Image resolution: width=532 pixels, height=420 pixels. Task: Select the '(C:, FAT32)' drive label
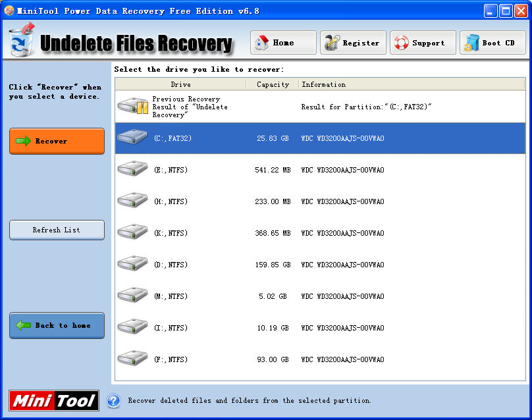(x=173, y=138)
